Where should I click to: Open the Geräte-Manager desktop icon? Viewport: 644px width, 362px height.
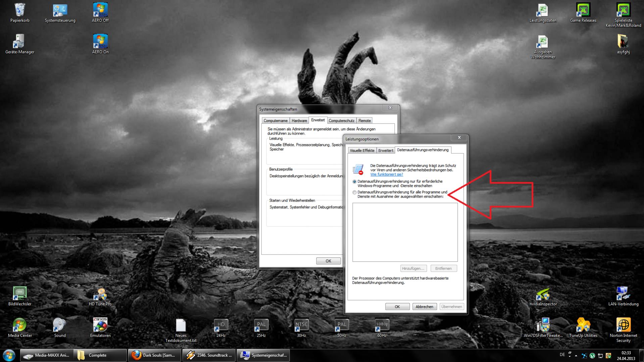[x=20, y=44]
